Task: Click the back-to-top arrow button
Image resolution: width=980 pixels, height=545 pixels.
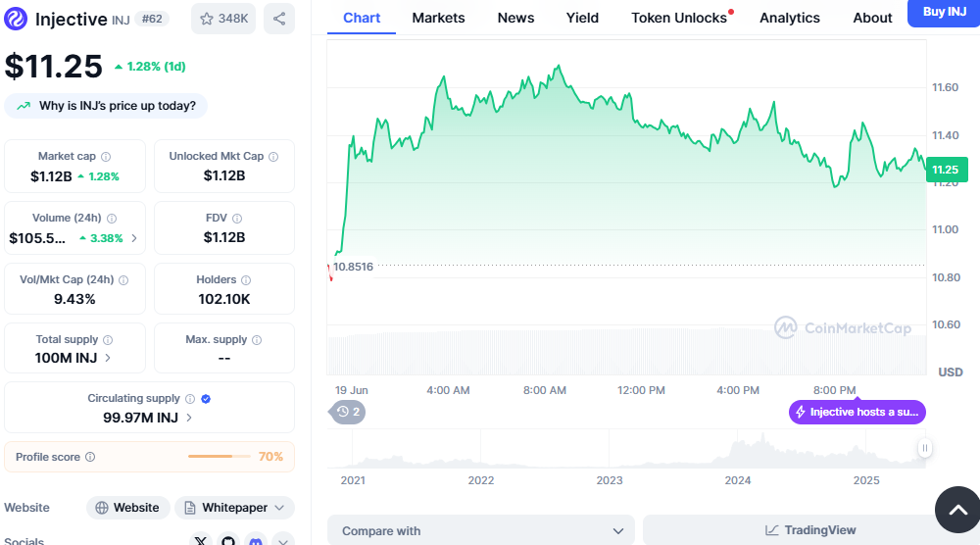Action: [958, 510]
